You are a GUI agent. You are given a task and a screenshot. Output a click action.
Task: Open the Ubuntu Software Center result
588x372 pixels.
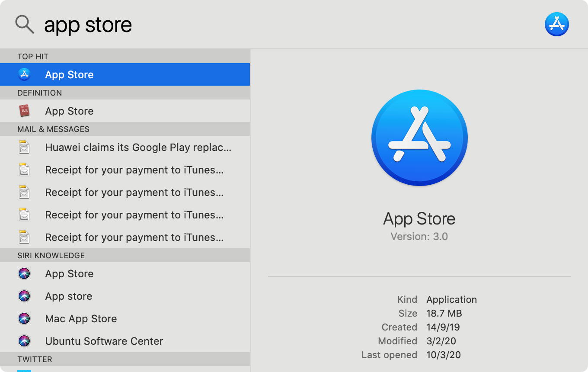104,341
